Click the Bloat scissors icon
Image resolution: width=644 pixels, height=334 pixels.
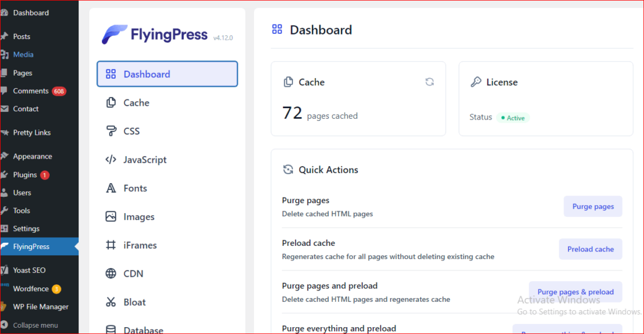pyautogui.click(x=111, y=302)
